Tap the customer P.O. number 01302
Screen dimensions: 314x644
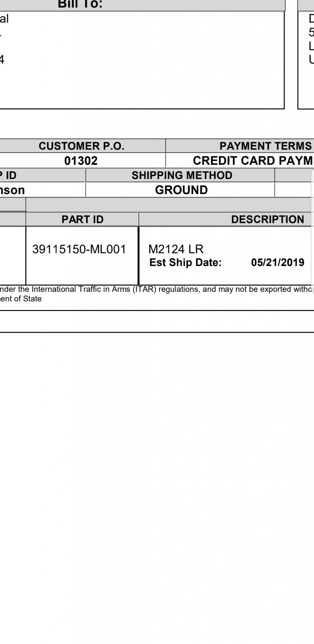pyautogui.click(x=81, y=161)
